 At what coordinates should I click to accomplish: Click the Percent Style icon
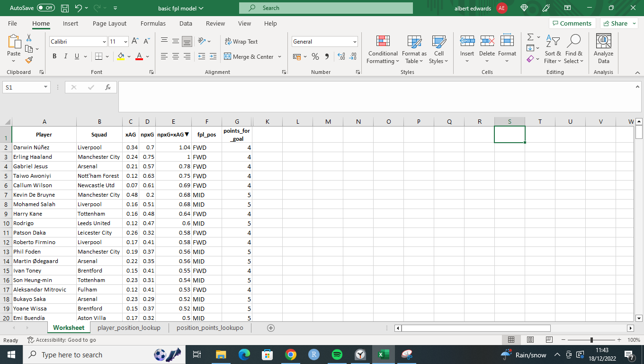[315, 56]
